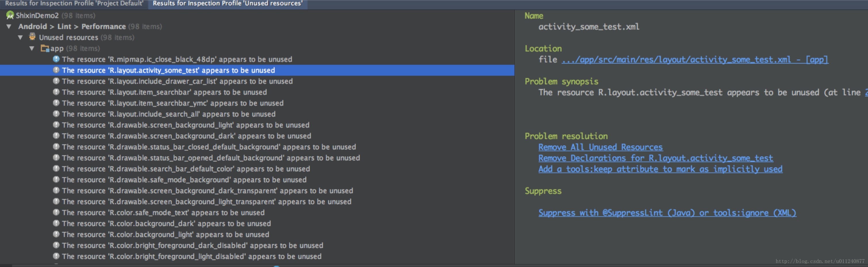Open the activity_some_test.xml file location link
868x267 pixels.
(695, 59)
